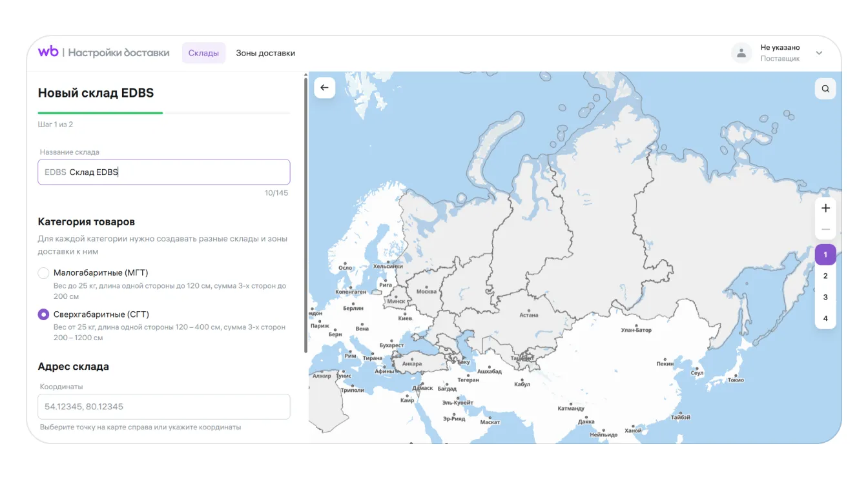Zoom out the map with minus
This screenshot has width=868, height=479.
coord(825,229)
